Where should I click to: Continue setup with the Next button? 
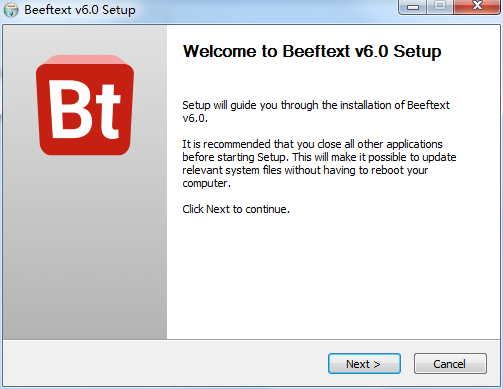point(364,364)
